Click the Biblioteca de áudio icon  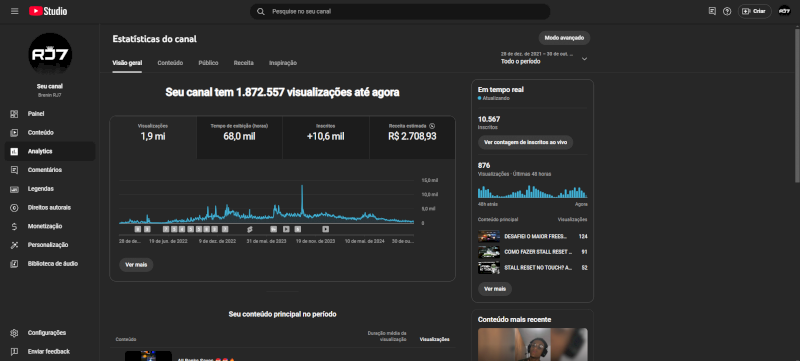click(x=14, y=264)
